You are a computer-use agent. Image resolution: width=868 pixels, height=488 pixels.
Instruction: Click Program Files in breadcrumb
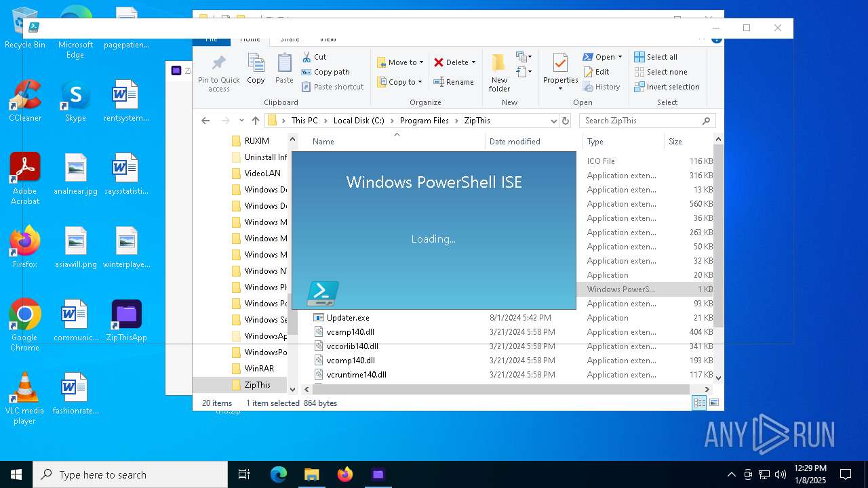(x=425, y=121)
